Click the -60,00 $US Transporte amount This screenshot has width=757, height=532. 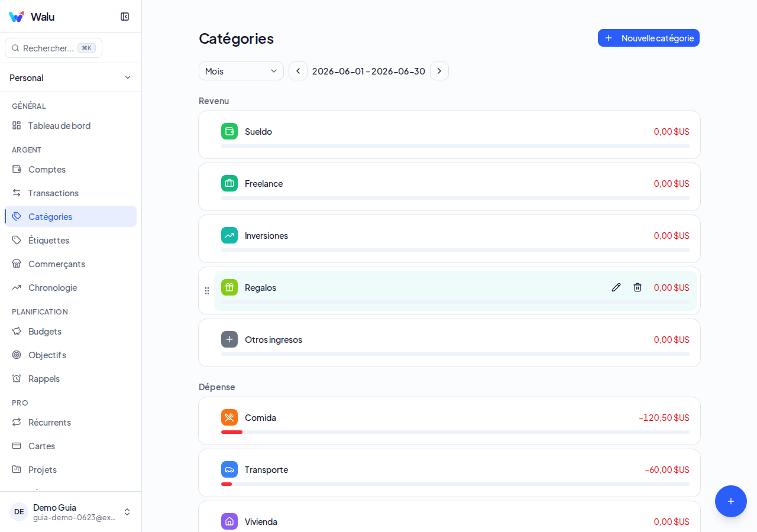point(667,469)
